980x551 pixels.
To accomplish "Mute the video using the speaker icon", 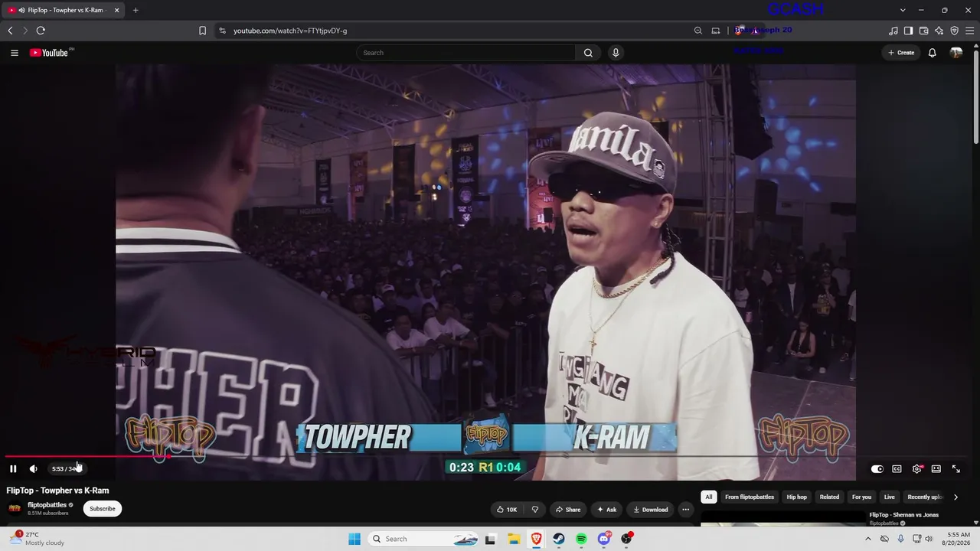I will click(x=33, y=468).
